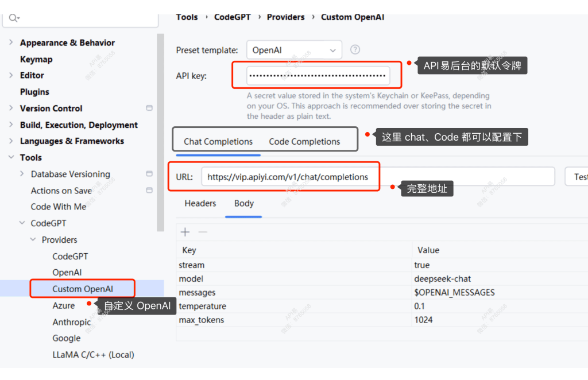
Task: Click the help question mark beside Preset template
Action: pyautogui.click(x=355, y=50)
